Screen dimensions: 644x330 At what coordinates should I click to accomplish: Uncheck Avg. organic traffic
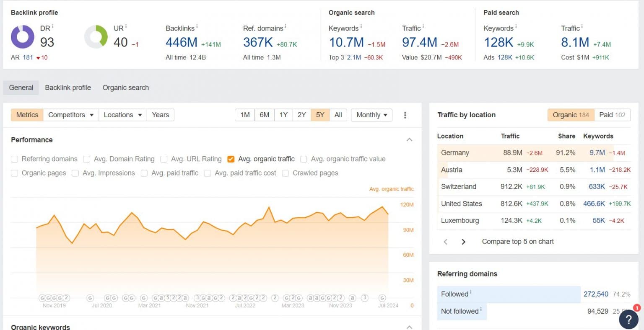click(231, 159)
